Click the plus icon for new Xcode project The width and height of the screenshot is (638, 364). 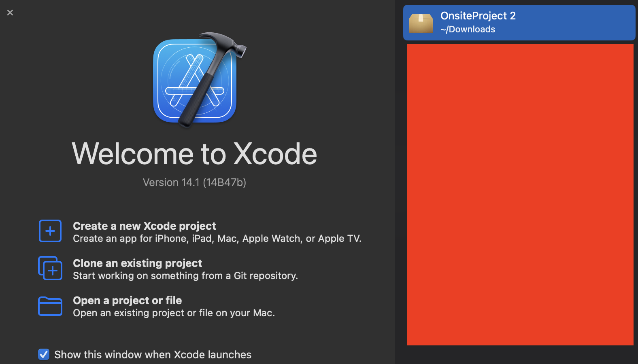point(50,231)
